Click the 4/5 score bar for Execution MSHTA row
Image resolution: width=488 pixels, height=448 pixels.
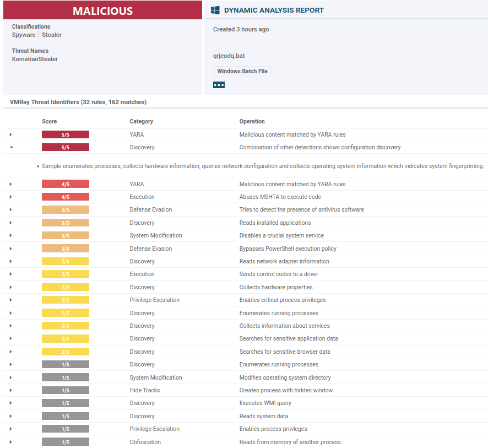(66, 197)
